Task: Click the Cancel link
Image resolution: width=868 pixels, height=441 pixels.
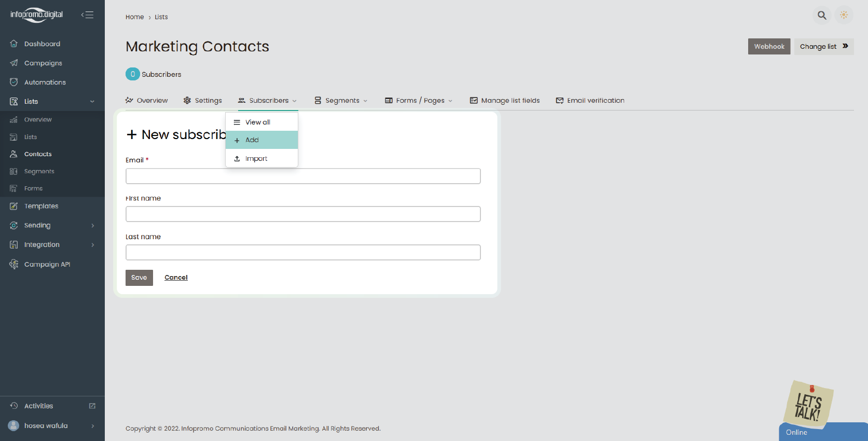Action: (x=176, y=278)
